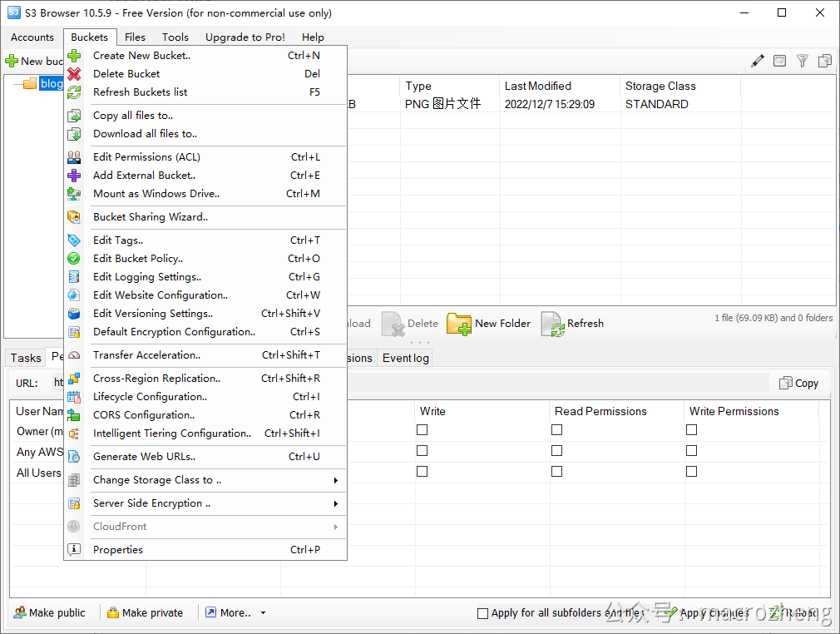
Task: Click the window pane icon beside the pencil
Action: [x=780, y=61]
